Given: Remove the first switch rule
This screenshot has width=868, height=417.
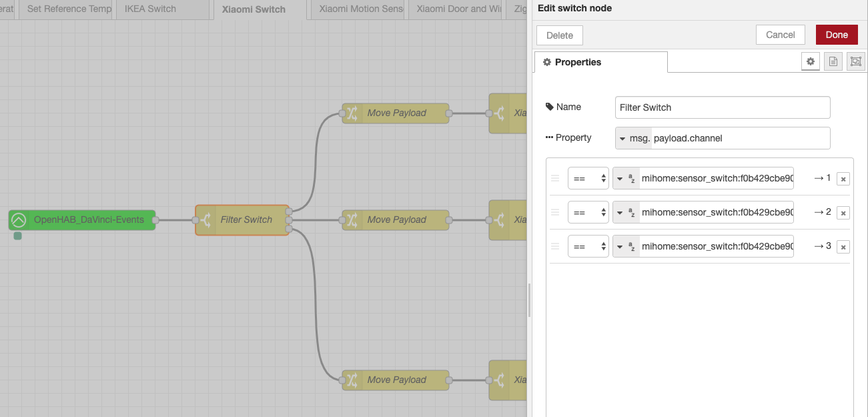Looking at the screenshot, I should click(843, 179).
